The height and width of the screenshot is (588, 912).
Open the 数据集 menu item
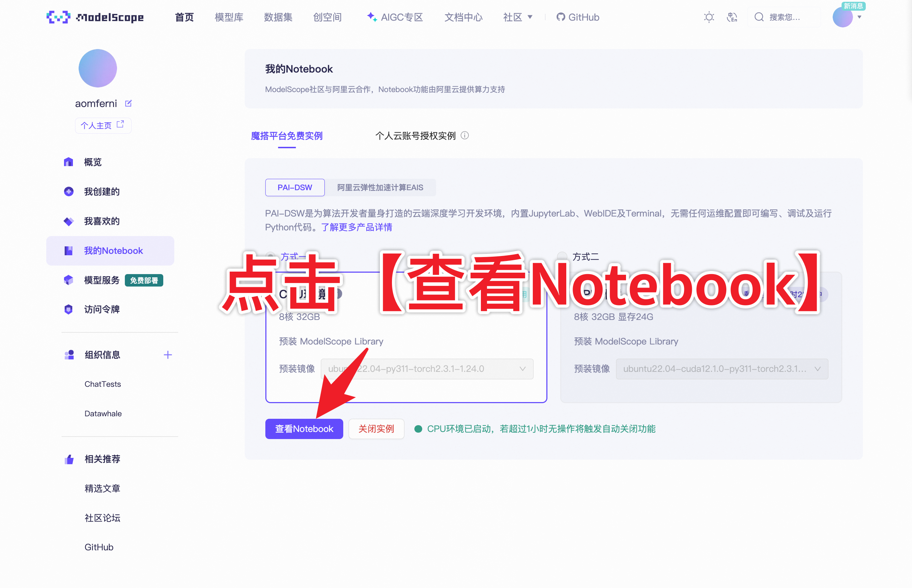click(278, 17)
